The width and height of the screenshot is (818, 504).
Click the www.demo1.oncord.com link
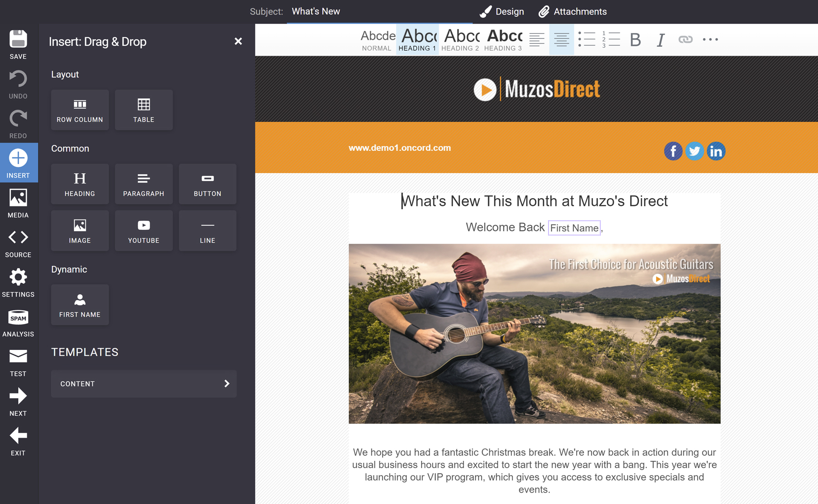point(399,148)
